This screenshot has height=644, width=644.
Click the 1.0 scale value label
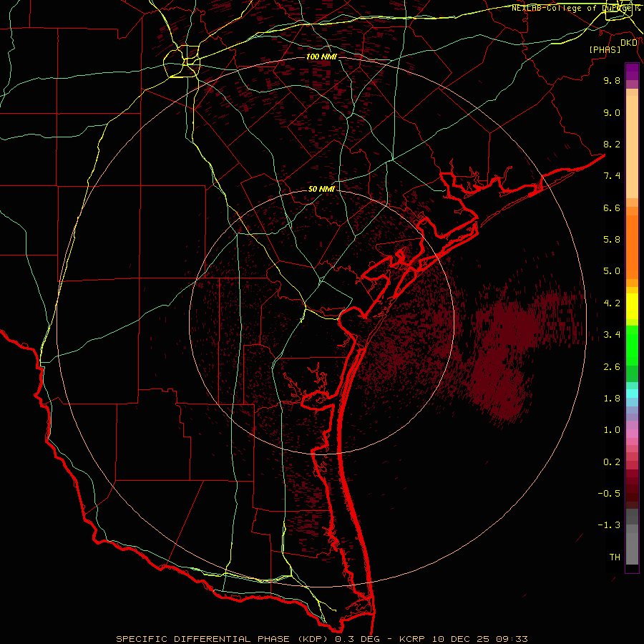click(x=612, y=430)
